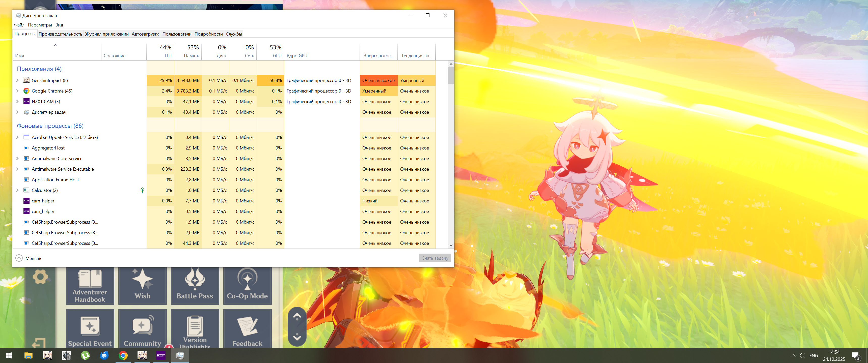Image resolution: width=868 pixels, height=363 pixels.
Task: Open Google Chrome from the taskbar
Action: [123, 355]
